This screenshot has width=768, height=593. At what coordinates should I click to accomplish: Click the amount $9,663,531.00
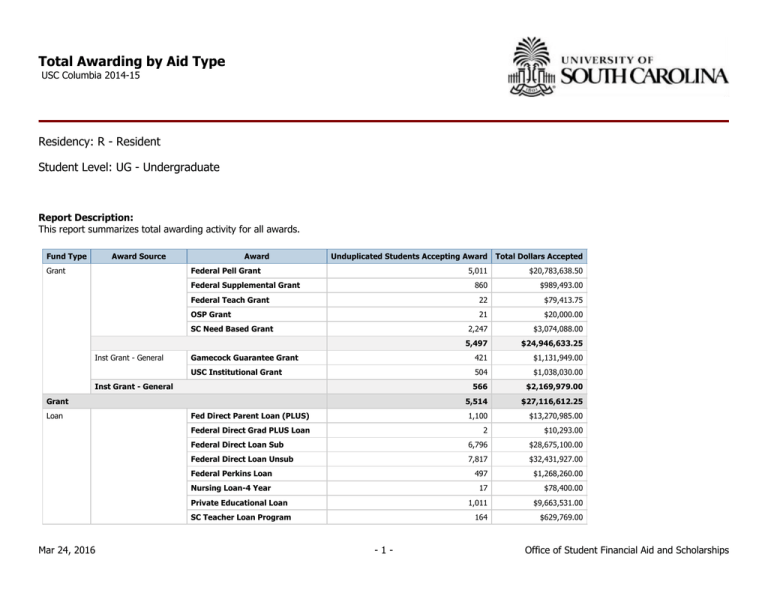click(x=558, y=502)
